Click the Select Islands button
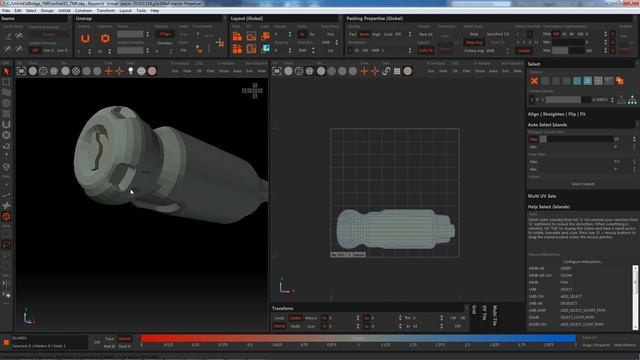 tap(583, 184)
